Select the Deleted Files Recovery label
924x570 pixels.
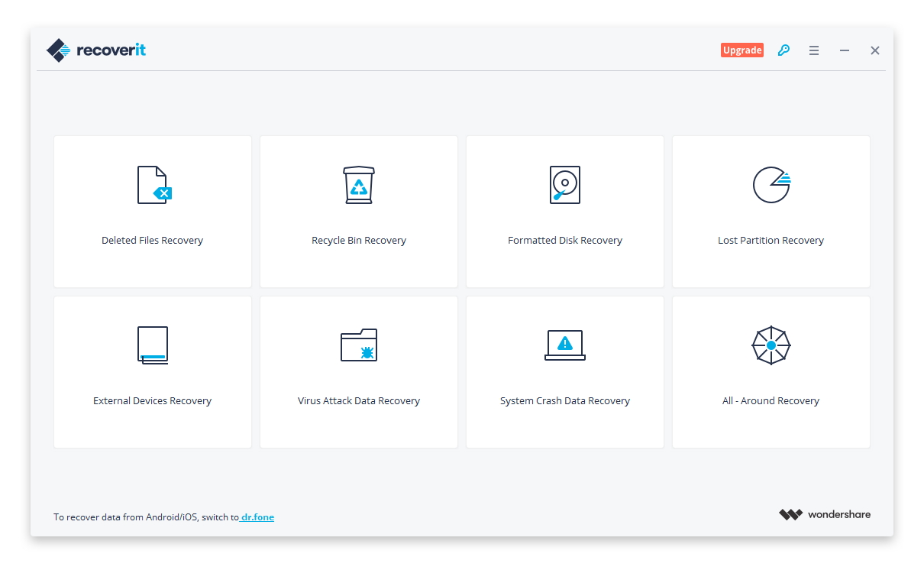153,241
